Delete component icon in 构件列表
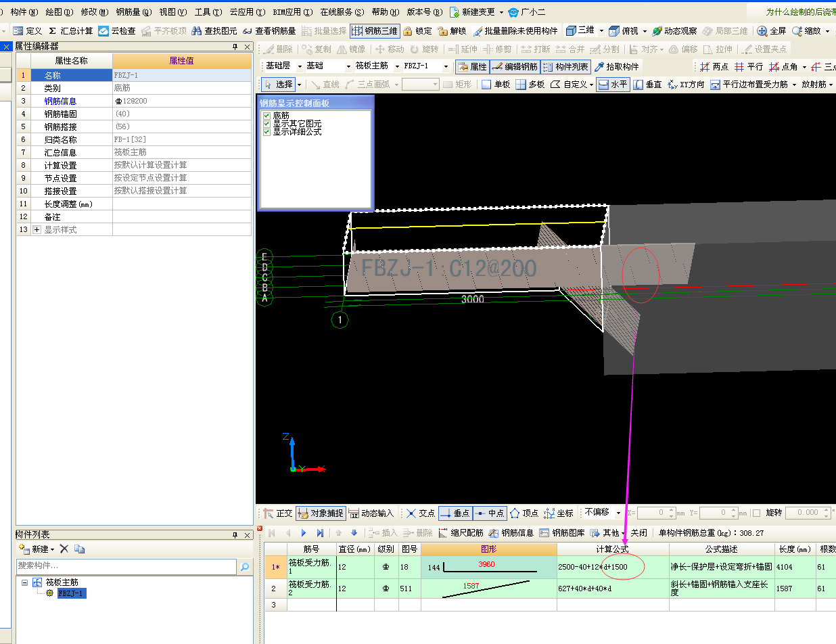This screenshot has width=836, height=644. (x=64, y=549)
